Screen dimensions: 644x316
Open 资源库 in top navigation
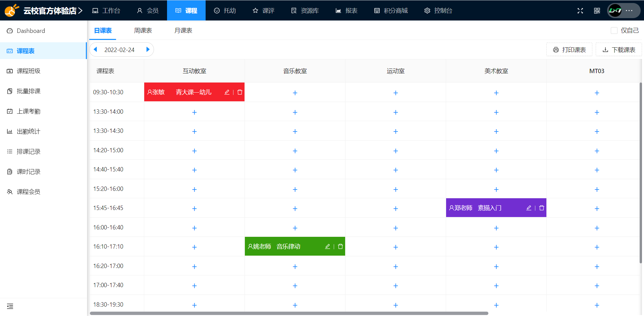(x=305, y=10)
